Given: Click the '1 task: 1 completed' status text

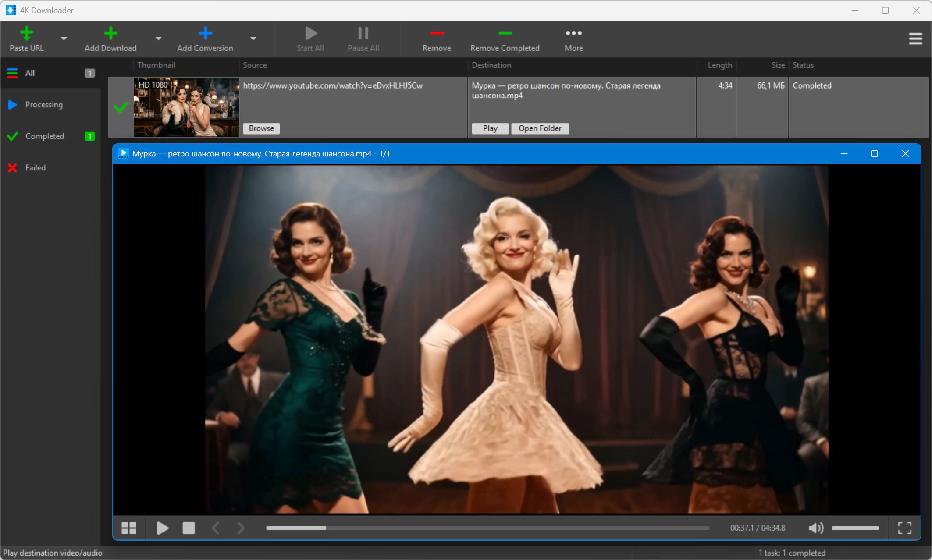Looking at the screenshot, I should click(792, 553).
